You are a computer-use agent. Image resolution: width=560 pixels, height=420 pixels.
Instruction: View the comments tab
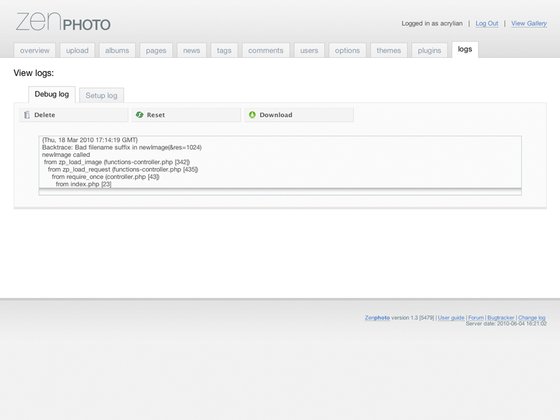click(x=266, y=50)
